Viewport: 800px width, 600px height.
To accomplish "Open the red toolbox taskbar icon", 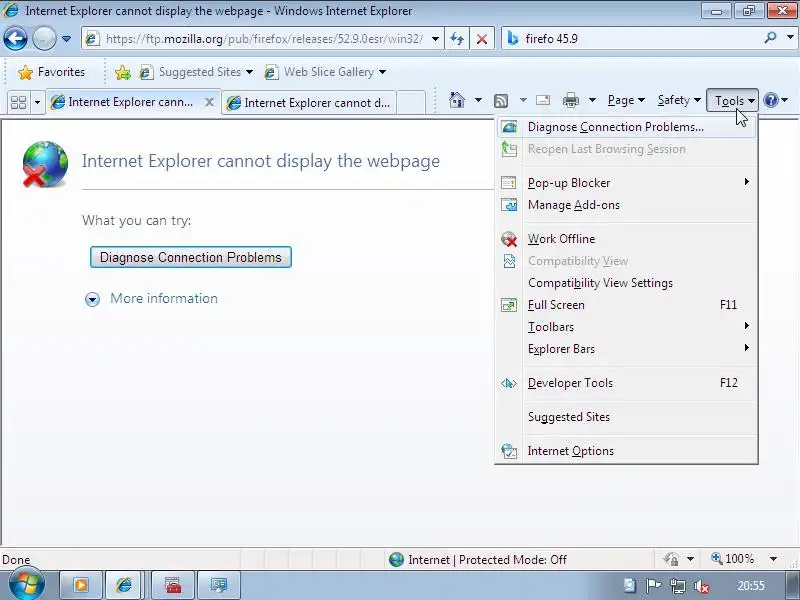I will tap(173, 585).
